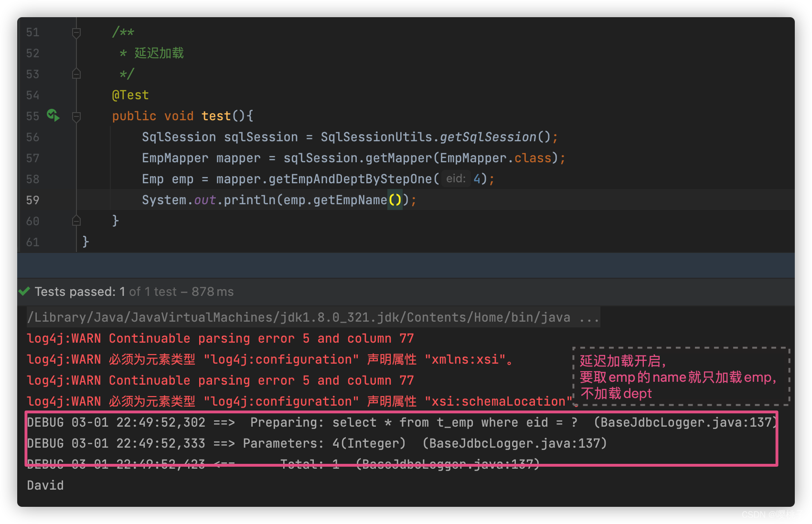Image resolution: width=812 pixels, height=524 pixels.
Task: Click the 'David' output line
Action: click(x=45, y=485)
